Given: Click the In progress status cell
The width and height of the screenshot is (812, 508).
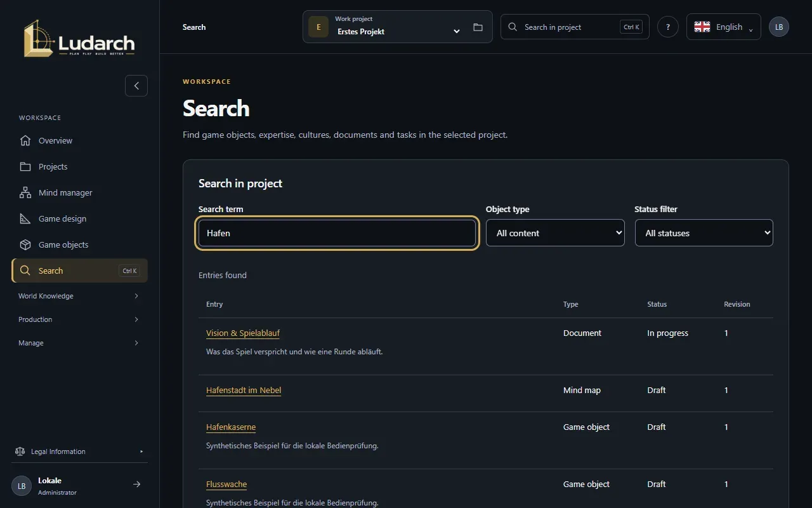Looking at the screenshot, I should point(667,333).
